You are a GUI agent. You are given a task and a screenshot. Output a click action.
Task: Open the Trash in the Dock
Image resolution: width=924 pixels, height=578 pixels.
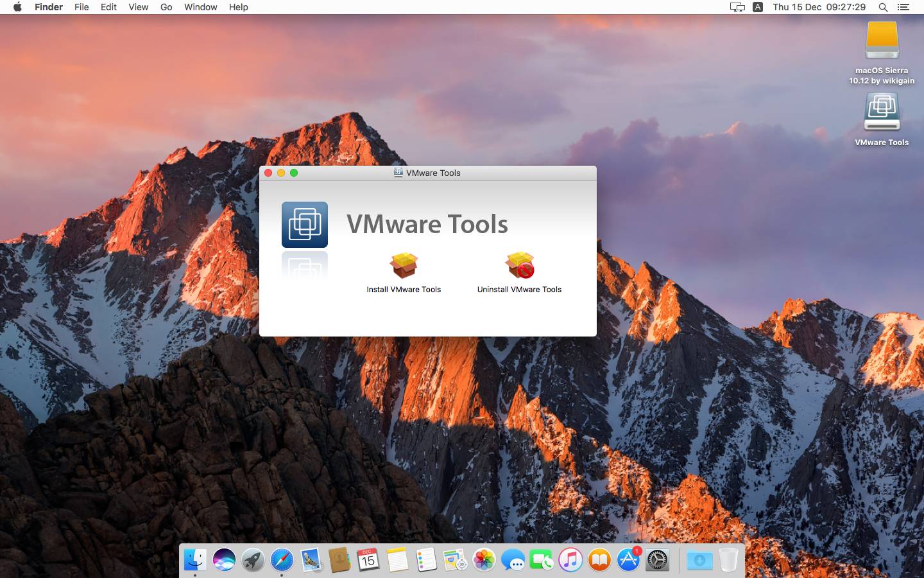click(x=728, y=560)
